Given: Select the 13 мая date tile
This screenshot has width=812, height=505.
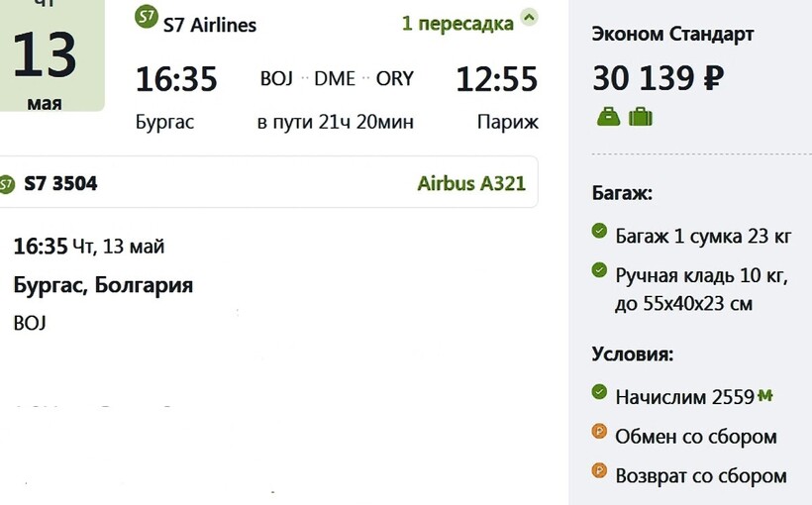Looking at the screenshot, I should (45, 61).
